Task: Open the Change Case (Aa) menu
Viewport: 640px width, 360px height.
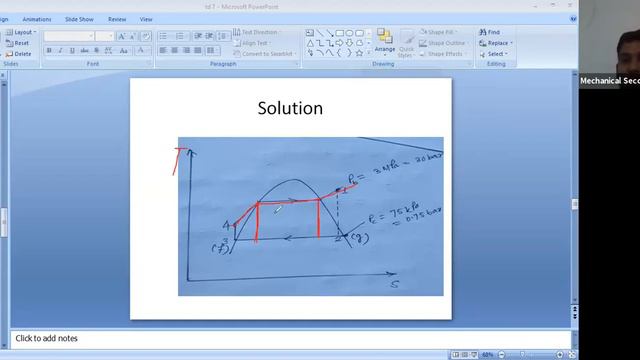Action: pyautogui.click(x=124, y=51)
